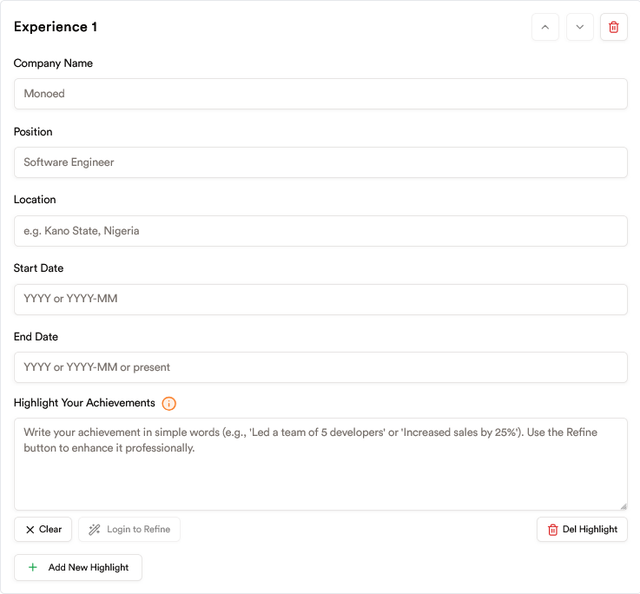Open the orange info icon beside Achievements
Viewport: 640px width, 594px height.
point(169,403)
